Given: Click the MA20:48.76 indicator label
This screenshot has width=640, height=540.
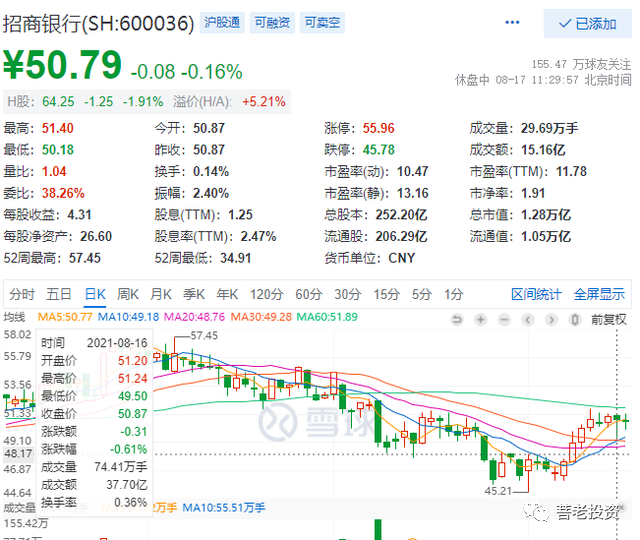Looking at the screenshot, I should [x=195, y=317].
